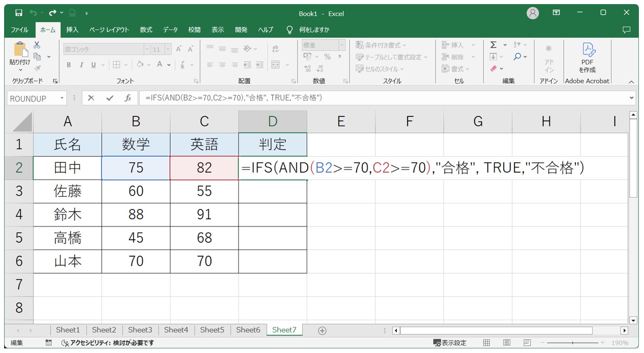Image resolution: width=644 pixels, height=353 pixels.
Task: Click the Wrap Text icon
Action: tap(275, 49)
